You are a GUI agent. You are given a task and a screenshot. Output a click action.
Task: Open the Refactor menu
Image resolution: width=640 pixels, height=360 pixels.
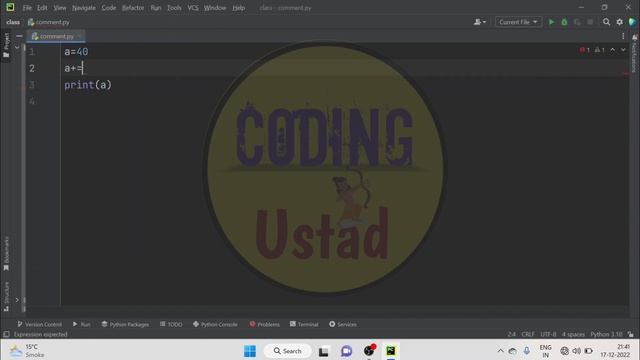(133, 8)
